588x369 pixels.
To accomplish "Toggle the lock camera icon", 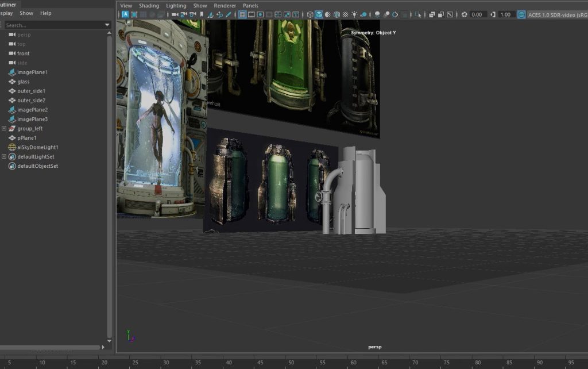I will (x=184, y=14).
